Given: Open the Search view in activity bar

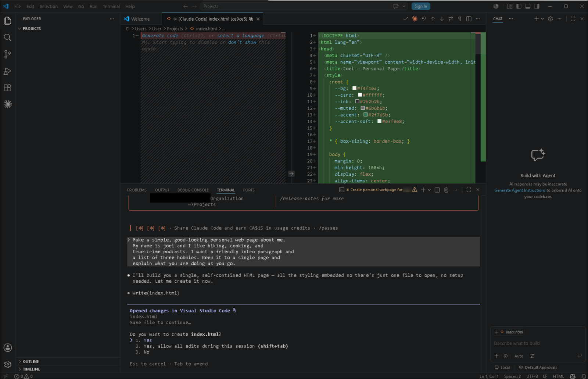Looking at the screenshot, I should (7, 37).
